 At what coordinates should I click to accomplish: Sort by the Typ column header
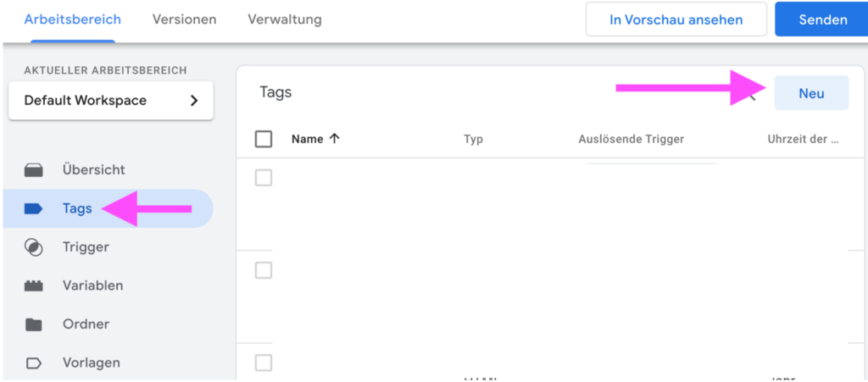pyautogui.click(x=473, y=139)
